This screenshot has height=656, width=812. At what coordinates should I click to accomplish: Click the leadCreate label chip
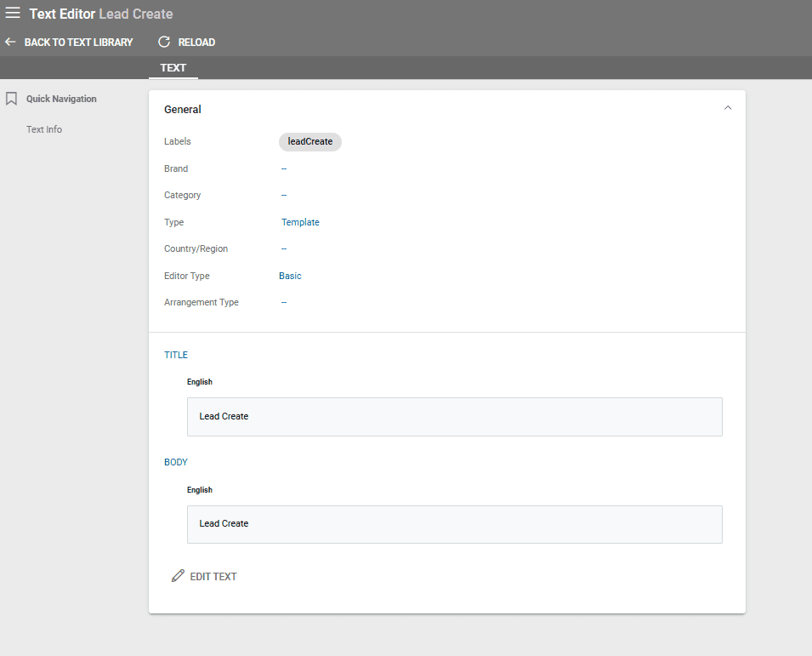309,141
